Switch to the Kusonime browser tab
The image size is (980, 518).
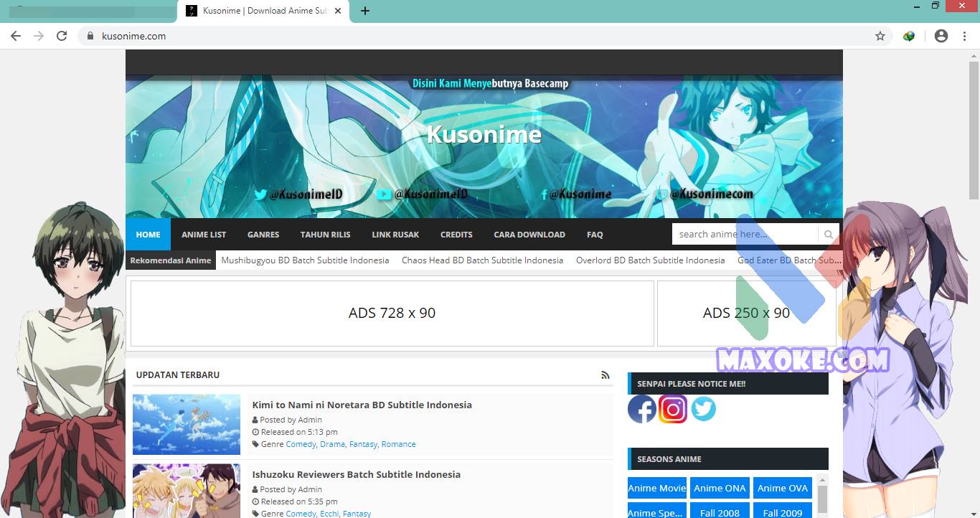pos(263,11)
